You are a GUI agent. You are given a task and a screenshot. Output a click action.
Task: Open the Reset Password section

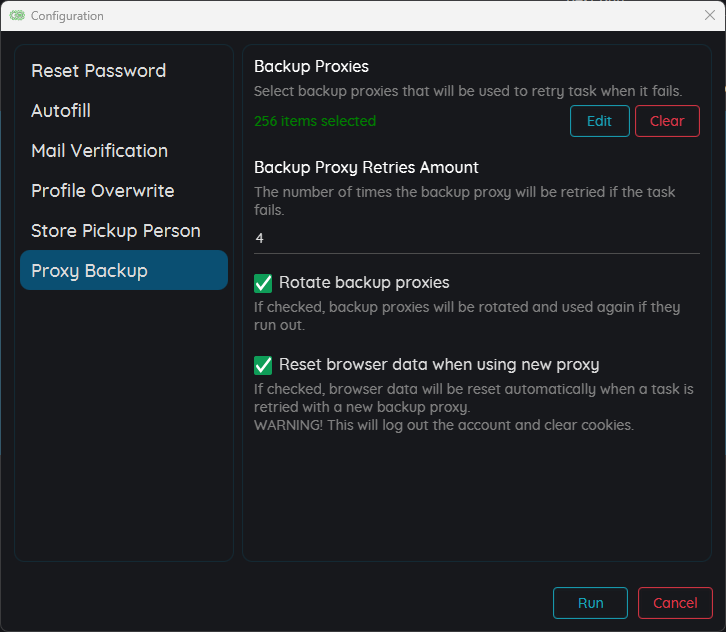coord(99,71)
